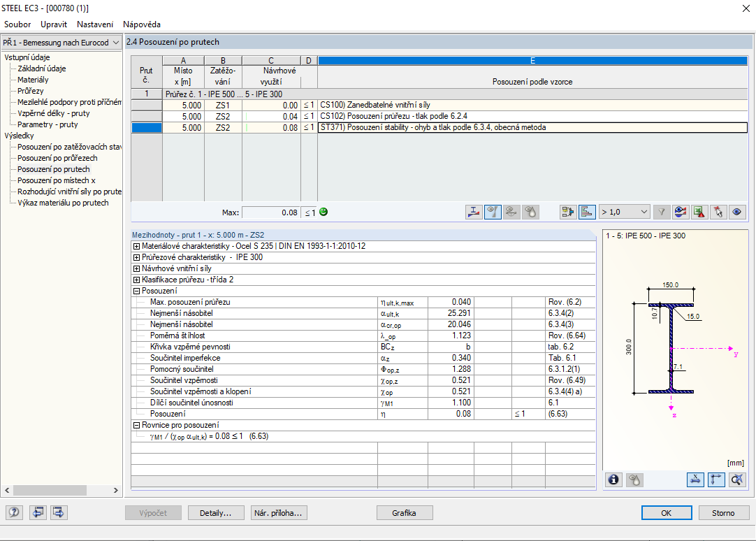This screenshot has width=756, height=541.
Task: Go to the previous window icon
Action: (38, 512)
